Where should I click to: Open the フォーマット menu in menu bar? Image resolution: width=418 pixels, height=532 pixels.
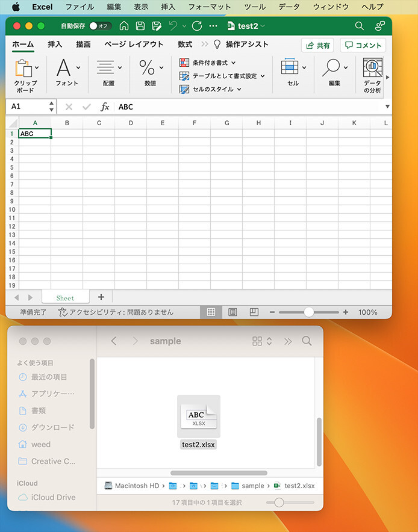click(x=210, y=7)
